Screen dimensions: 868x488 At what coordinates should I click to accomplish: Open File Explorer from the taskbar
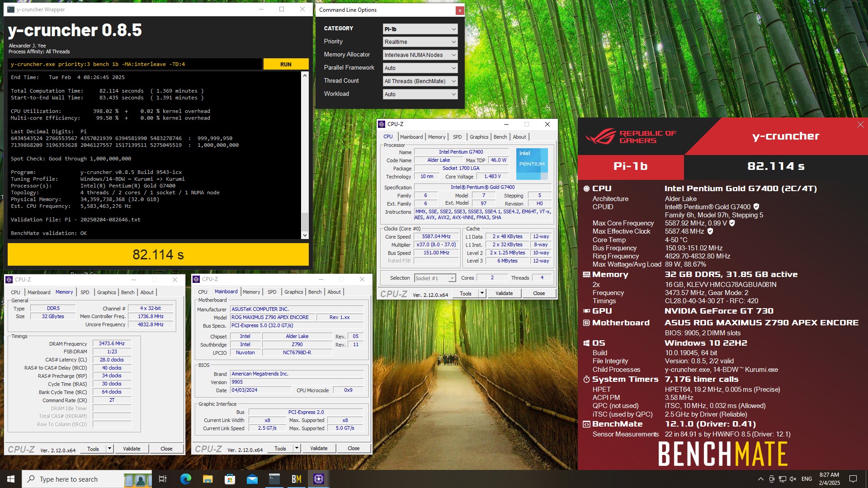208,479
